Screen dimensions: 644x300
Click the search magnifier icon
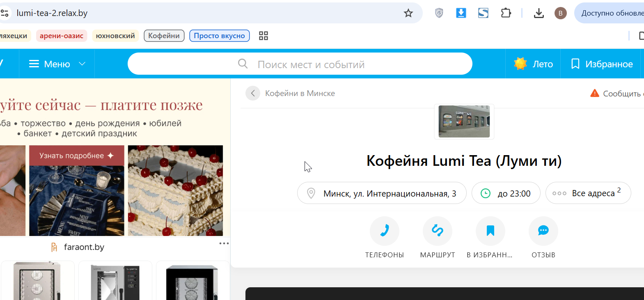(243, 64)
